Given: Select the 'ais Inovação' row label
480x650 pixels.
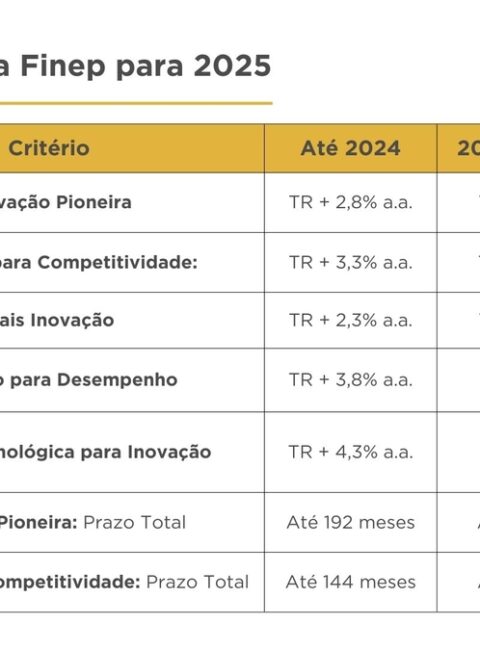Looking at the screenshot, I should point(57,320).
